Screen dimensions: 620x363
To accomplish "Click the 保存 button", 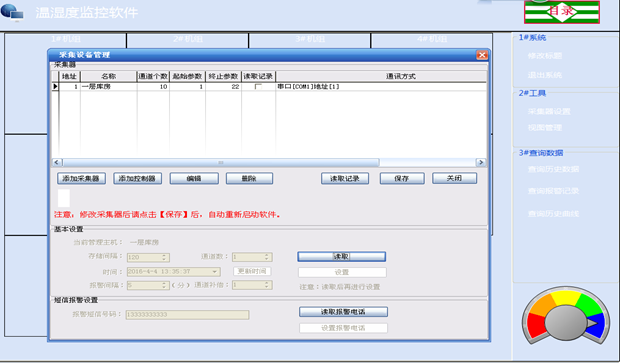I will [x=402, y=179].
